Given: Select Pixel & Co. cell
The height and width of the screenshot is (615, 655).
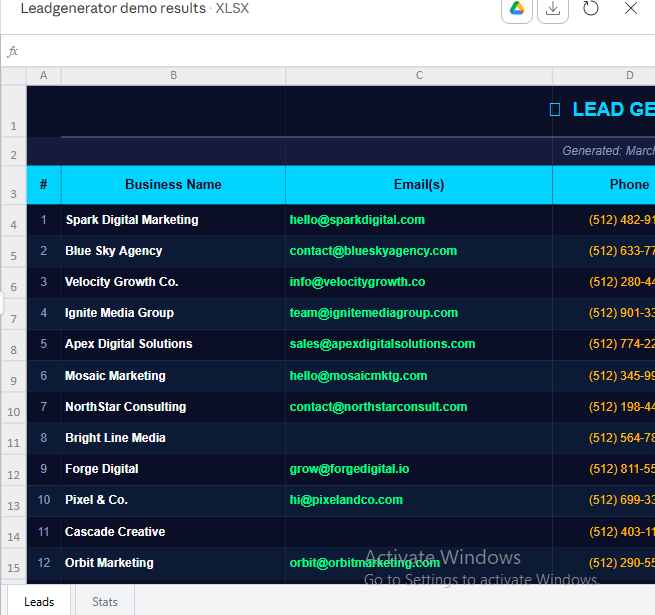Looking at the screenshot, I should point(173,500).
